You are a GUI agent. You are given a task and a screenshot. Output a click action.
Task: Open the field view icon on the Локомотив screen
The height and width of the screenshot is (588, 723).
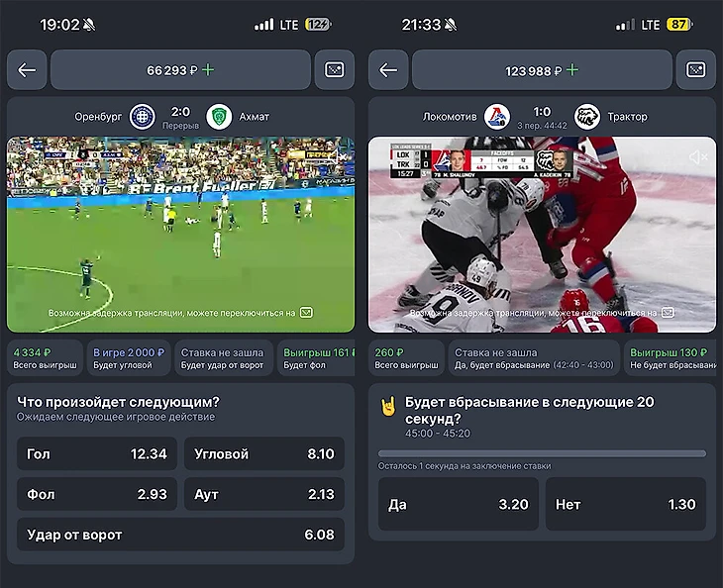[x=696, y=70]
